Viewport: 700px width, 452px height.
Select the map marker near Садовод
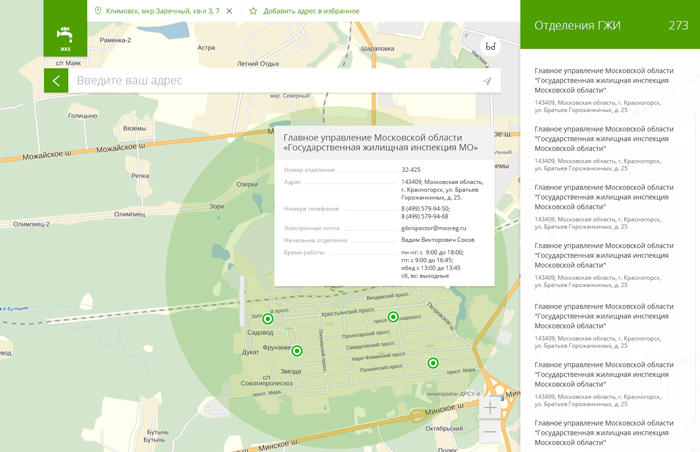pos(268,319)
